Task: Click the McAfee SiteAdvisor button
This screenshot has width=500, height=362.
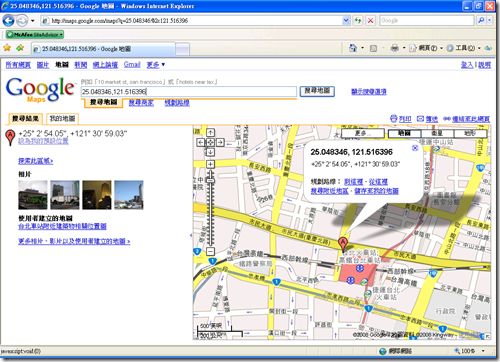Action: click(x=35, y=34)
